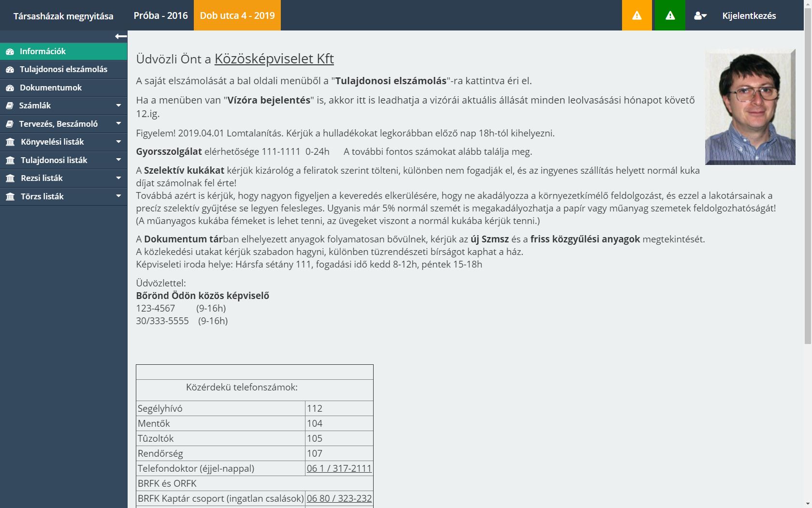
Task: Open Dokumentumok from the sidebar menu
Action: (x=51, y=88)
